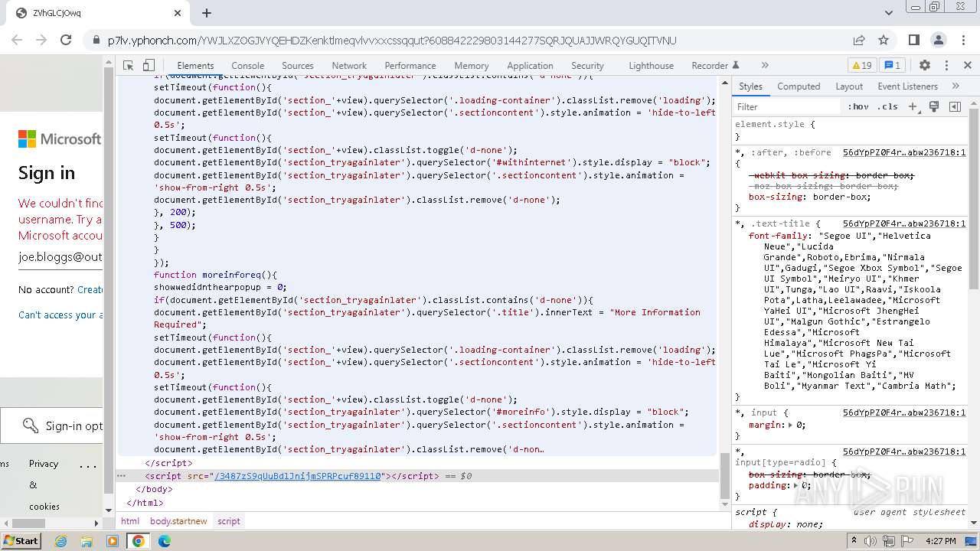Open stylesheet link beside .text-title rule
The width and height of the screenshot is (980, 551).
[x=904, y=223]
